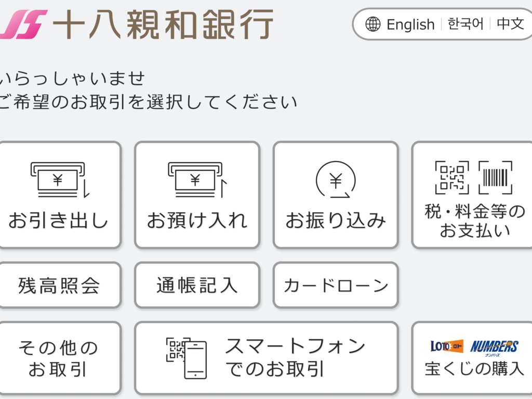532x399 pixels.
Task: Select the circular yen transfer icon
Action: (336, 180)
